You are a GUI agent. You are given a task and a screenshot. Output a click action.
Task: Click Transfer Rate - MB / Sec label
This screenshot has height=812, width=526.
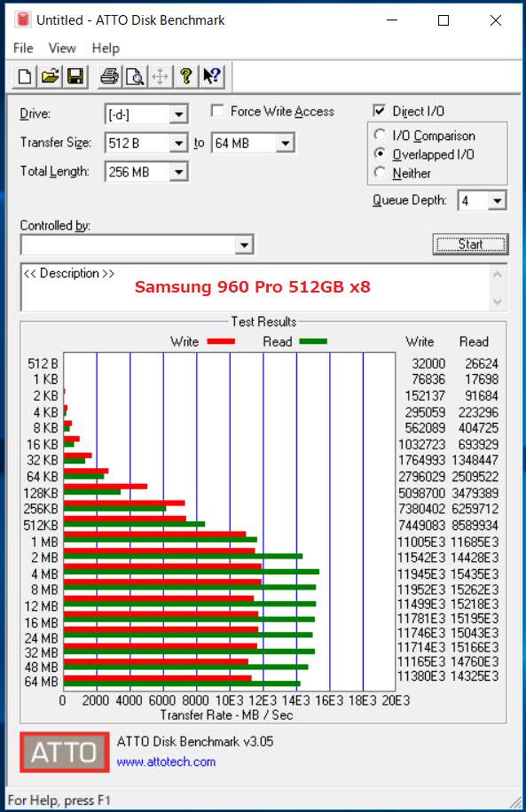(226, 714)
